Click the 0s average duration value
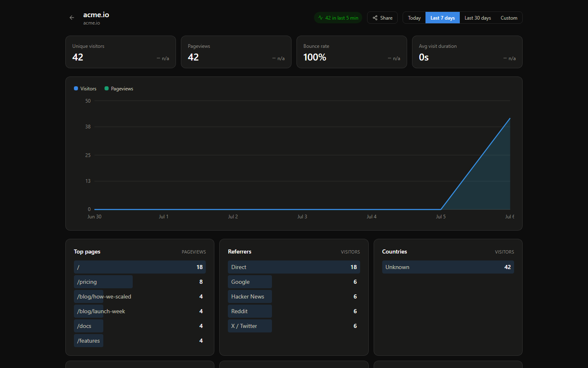Viewport: 588px width, 368px height. click(x=424, y=57)
